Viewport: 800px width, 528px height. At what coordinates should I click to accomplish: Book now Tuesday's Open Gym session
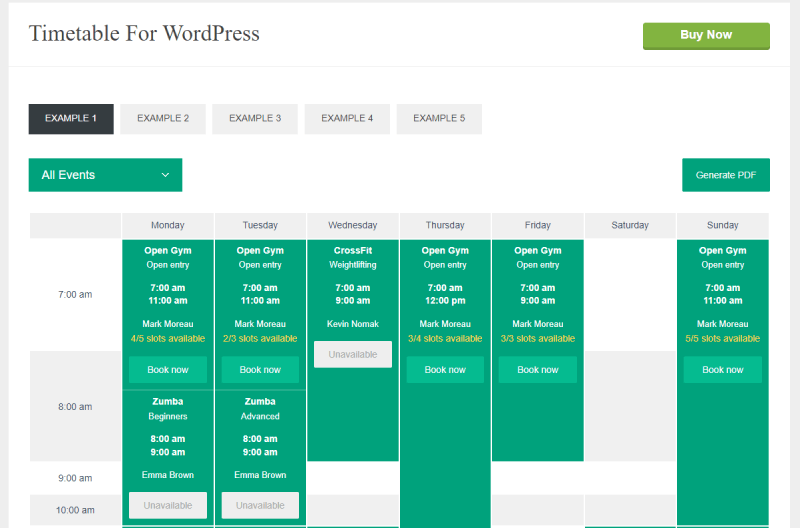[x=260, y=370]
